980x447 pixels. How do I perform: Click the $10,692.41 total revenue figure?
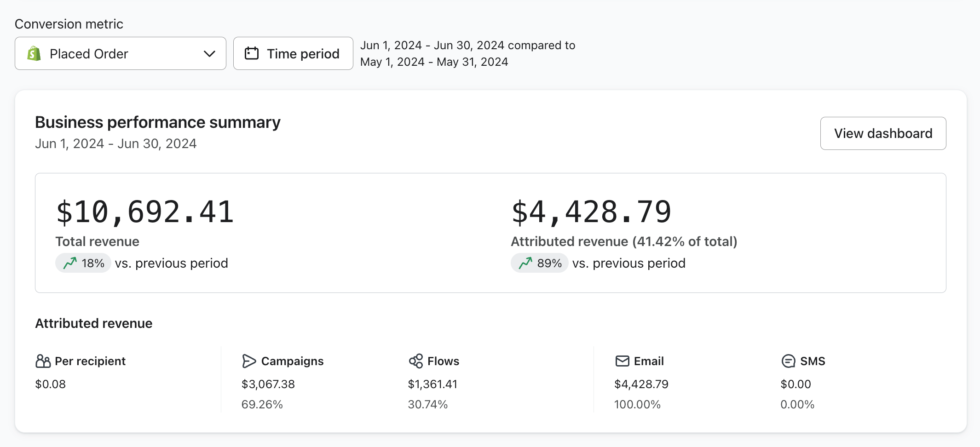[145, 212]
